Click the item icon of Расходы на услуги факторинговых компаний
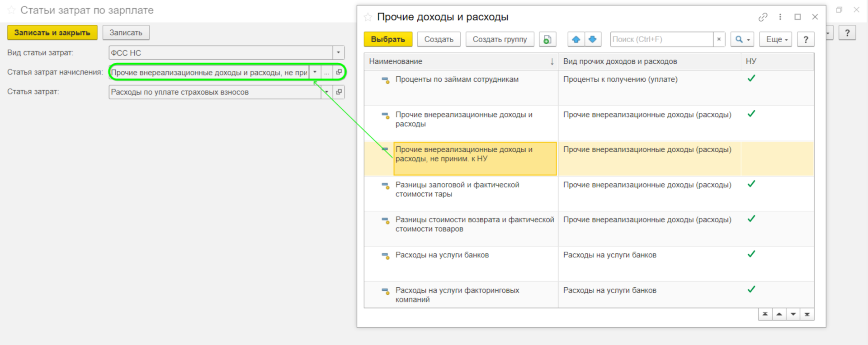868x345 pixels. click(386, 291)
